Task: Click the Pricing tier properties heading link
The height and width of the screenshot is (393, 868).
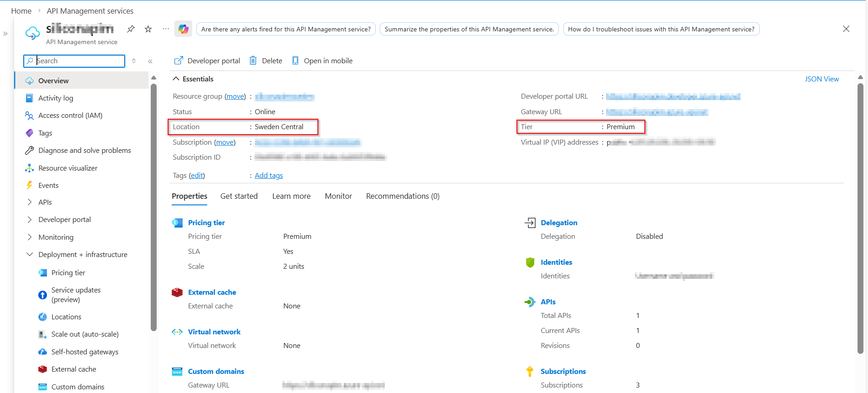Action: coord(206,222)
